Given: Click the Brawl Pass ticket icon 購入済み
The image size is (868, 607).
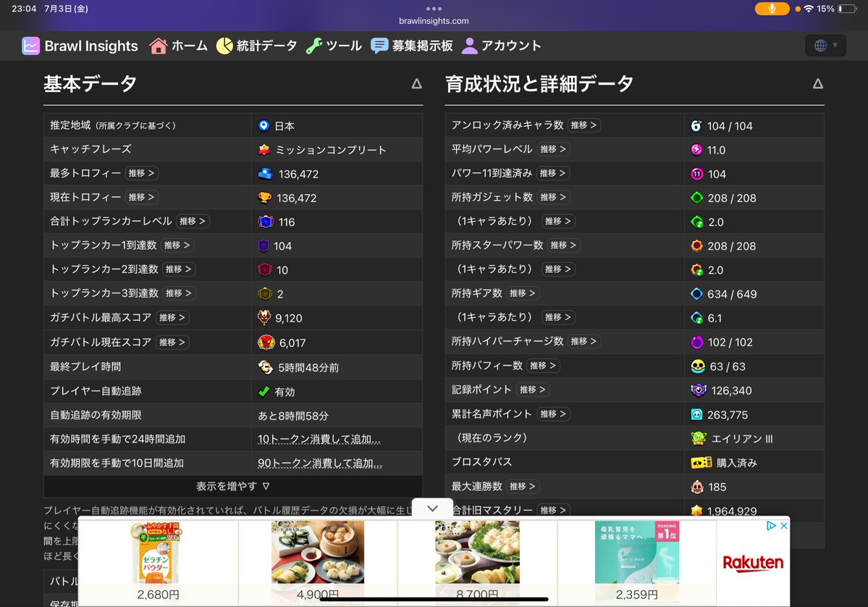Looking at the screenshot, I should click(x=701, y=462).
